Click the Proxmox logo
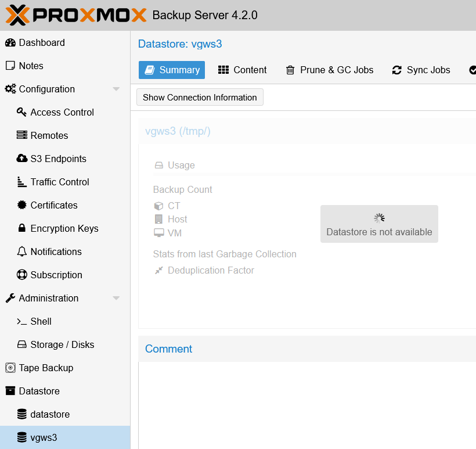Image resolution: width=476 pixels, height=449 pixels. click(76, 15)
